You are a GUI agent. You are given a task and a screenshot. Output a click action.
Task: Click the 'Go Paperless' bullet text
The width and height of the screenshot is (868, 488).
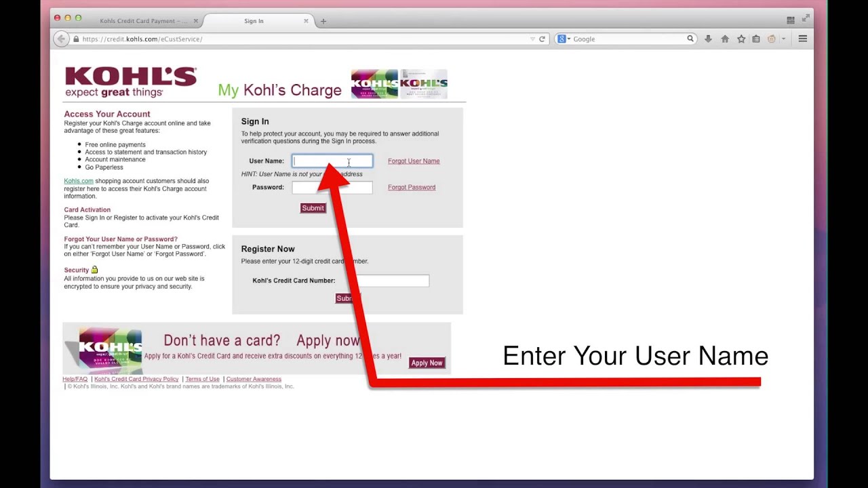pyautogui.click(x=104, y=167)
